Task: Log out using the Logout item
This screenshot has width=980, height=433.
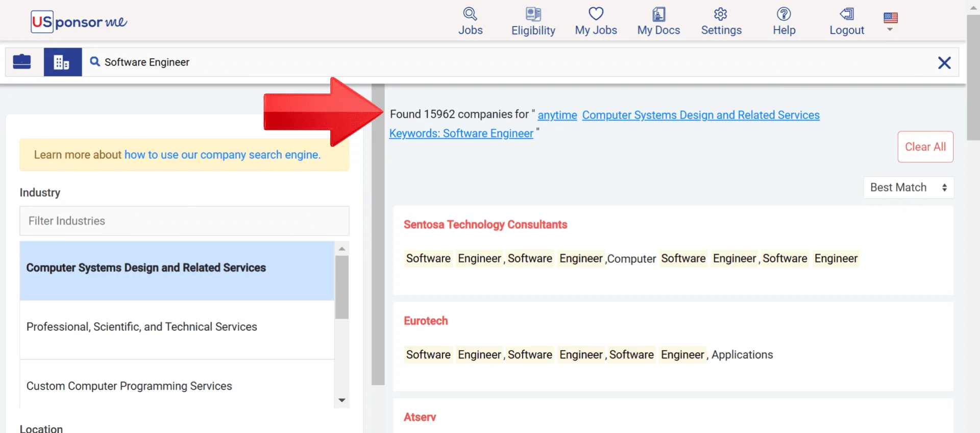Action: coord(847,21)
